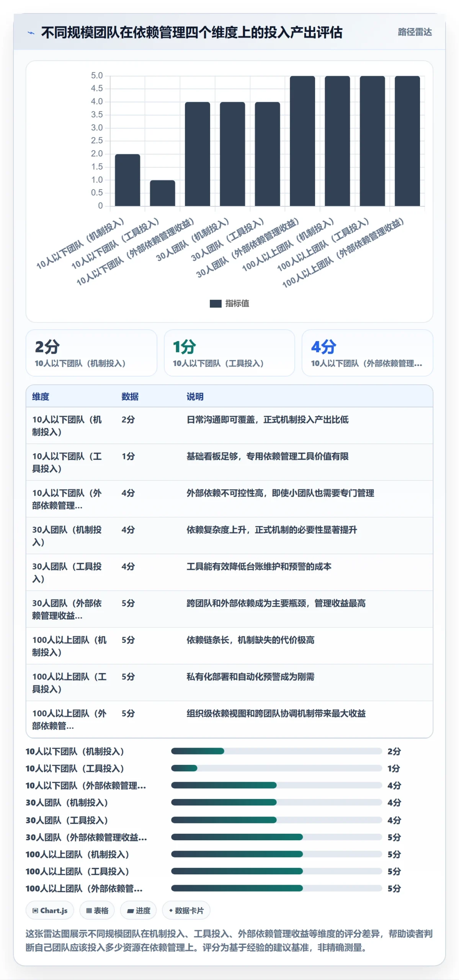This screenshot has width=459, height=980.
Task: Click the 说明 table column header
Action: [x=195, y=397]
